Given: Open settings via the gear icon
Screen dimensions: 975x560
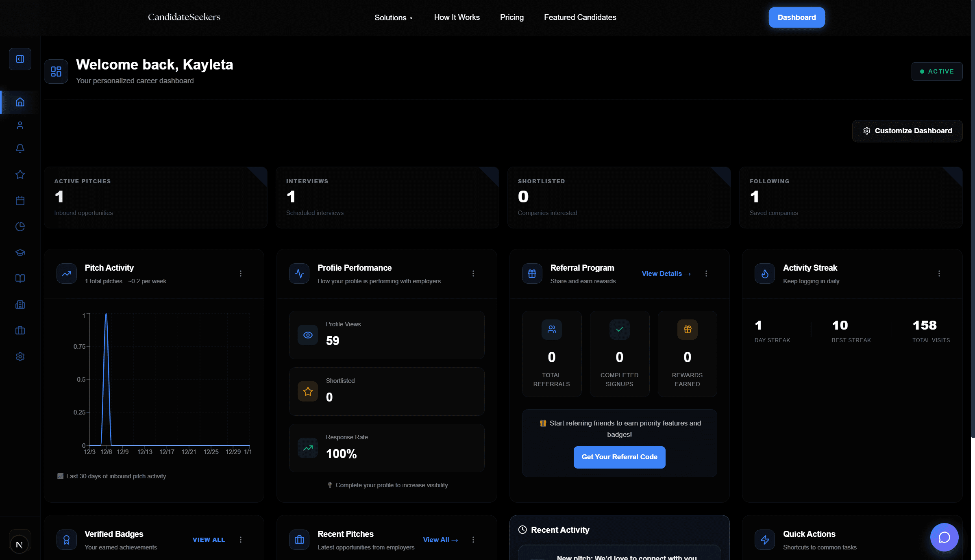Looking at the screenshot, I should [20, 356].
